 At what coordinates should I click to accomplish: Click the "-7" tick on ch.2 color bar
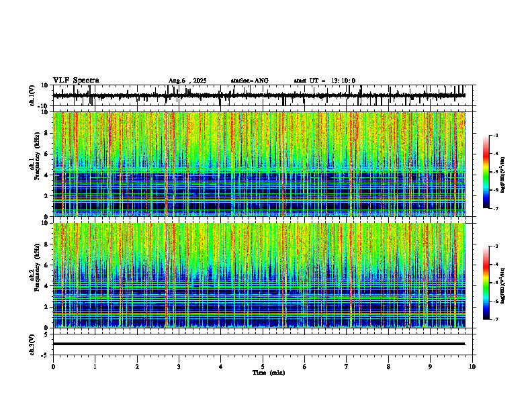pyautogui.click(x=496, y=319)
